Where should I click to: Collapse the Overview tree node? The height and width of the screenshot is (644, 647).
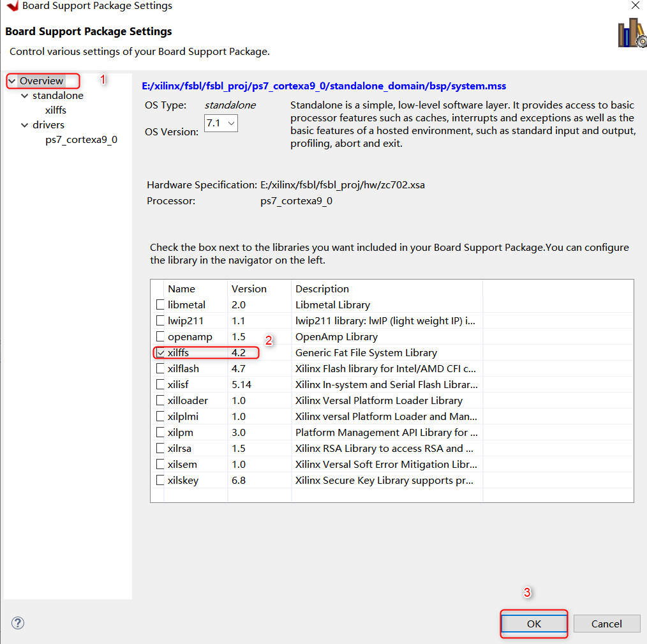coord(11,80)
